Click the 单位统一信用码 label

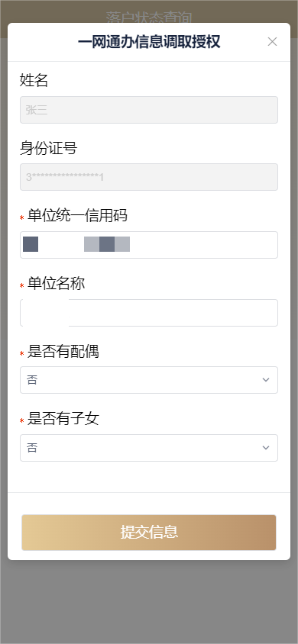click(x=77, y=216)
